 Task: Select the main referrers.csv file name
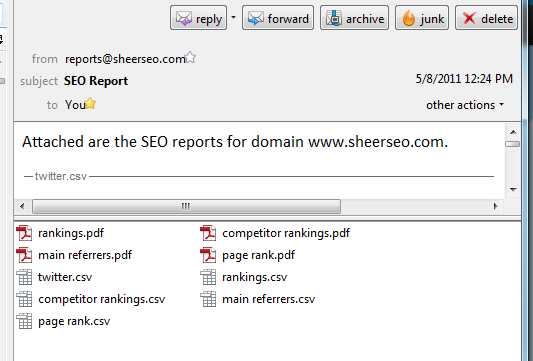(269, 299)
